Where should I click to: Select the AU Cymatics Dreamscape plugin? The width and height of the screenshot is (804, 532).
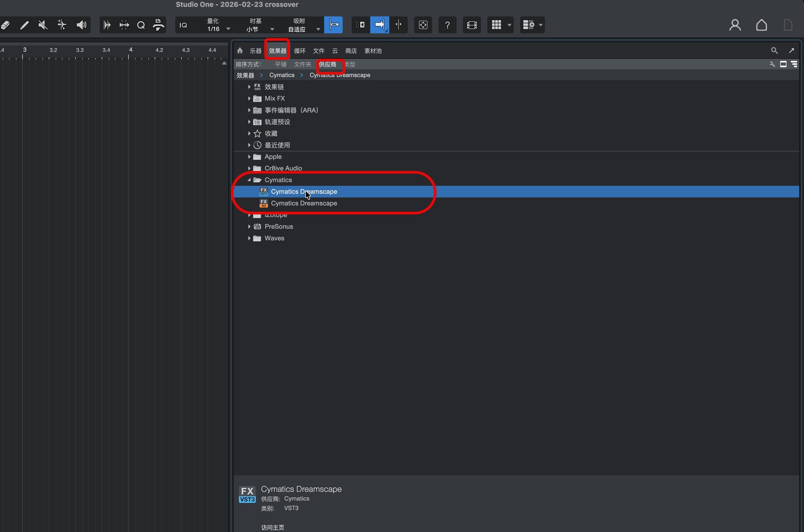[x=304, y=203]
